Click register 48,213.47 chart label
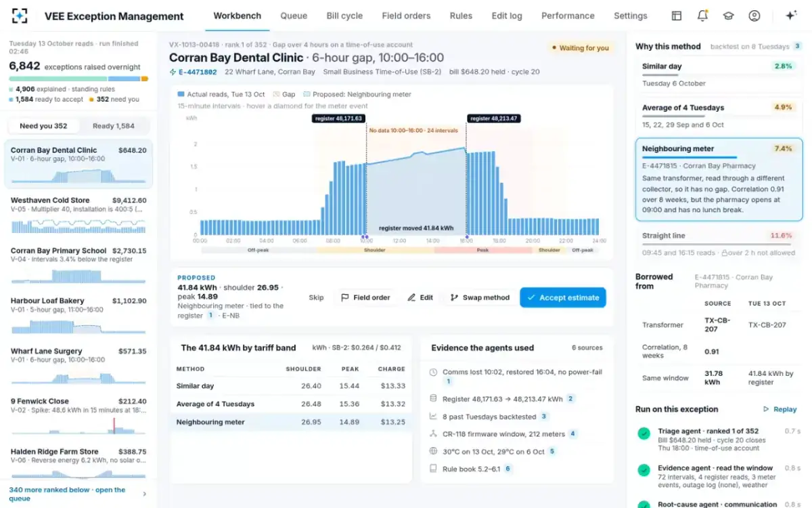The width and height of the screenshot is (812, 508). tap(494, 119)
